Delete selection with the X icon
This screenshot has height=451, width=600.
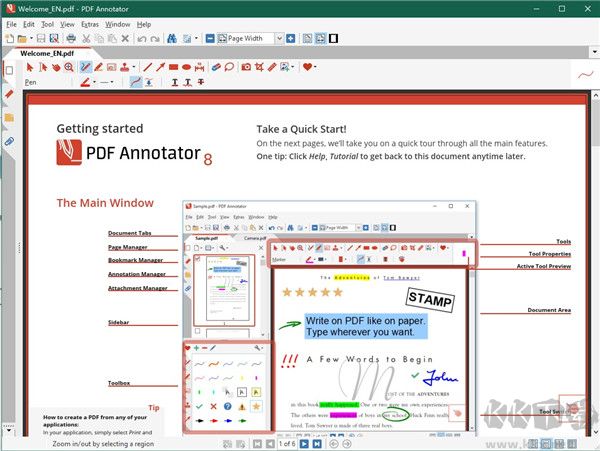click(x=125, y=38)
